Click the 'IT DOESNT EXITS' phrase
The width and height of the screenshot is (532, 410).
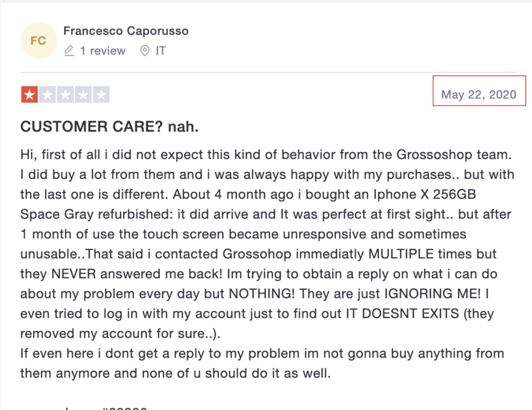point(402,313)
